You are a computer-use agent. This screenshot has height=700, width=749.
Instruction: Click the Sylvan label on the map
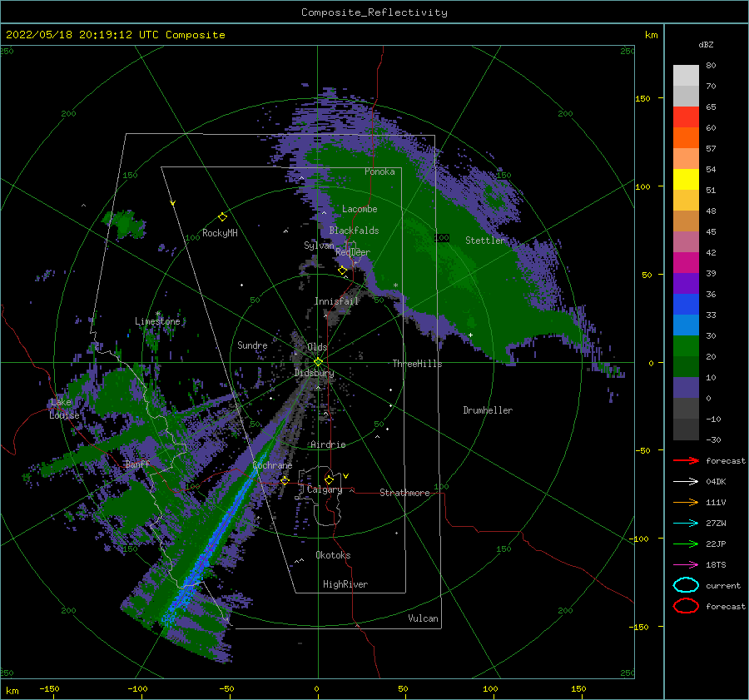tap(319, 246)
